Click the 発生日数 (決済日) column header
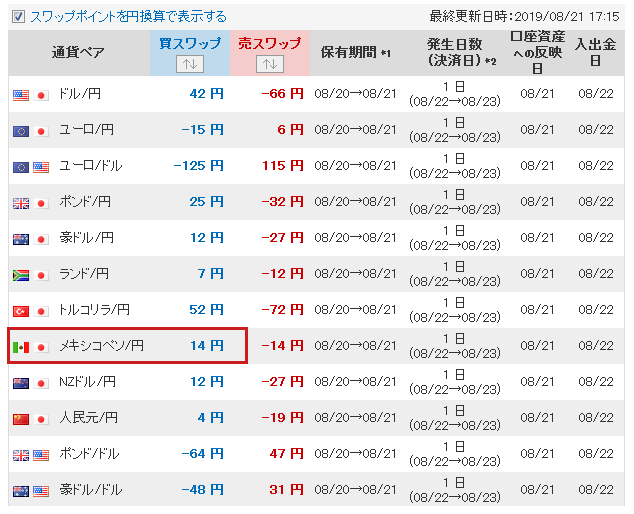The image size is (634, 514). click(454, 53)
